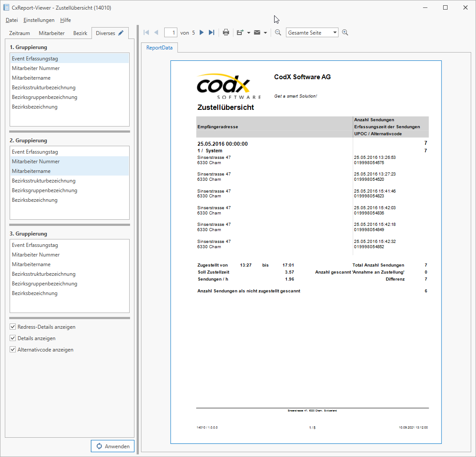Viewport: 476px width, 457px height.
Task: Print the report with the printer icon
Action: pos(226,32)
